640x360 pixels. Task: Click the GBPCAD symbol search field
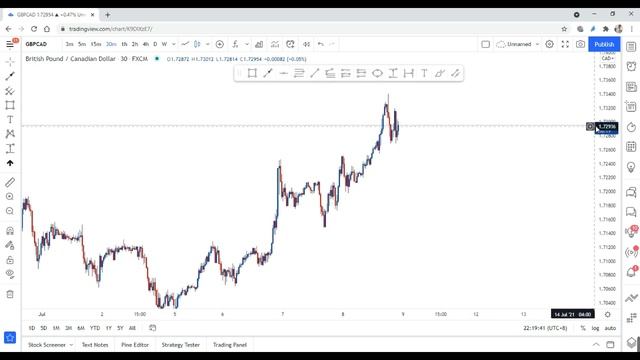(x=37, y=44)
